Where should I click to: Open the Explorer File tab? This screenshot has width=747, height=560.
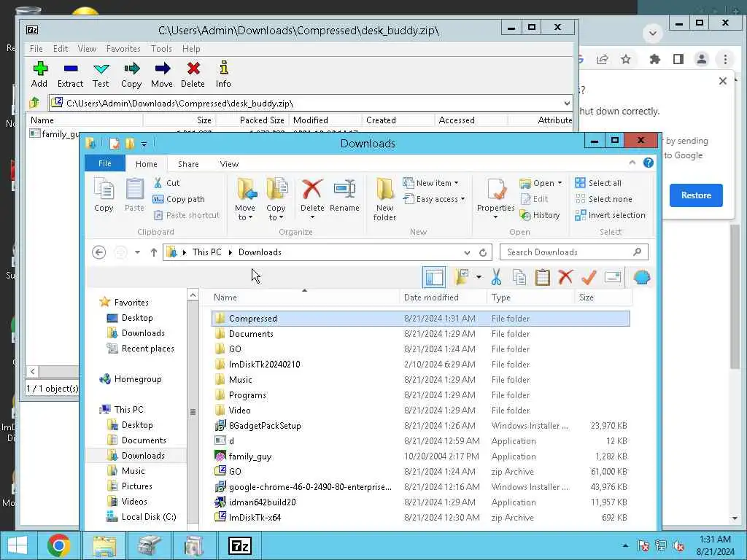click(105, 163)
